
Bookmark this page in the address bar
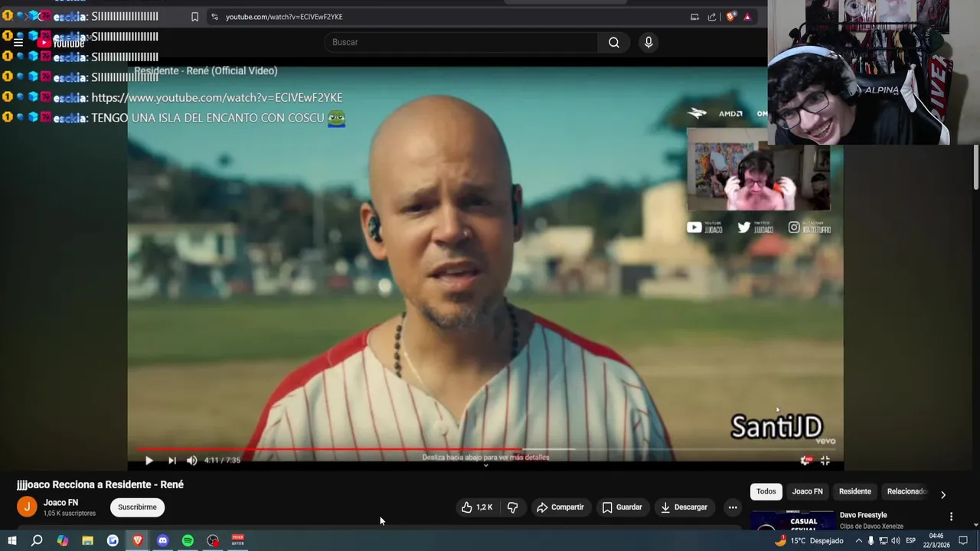194,17
